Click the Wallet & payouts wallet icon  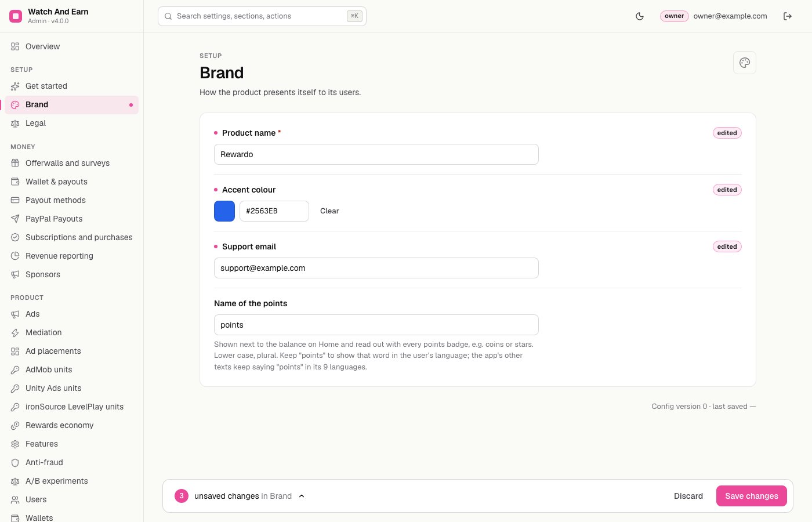(15, 182)
